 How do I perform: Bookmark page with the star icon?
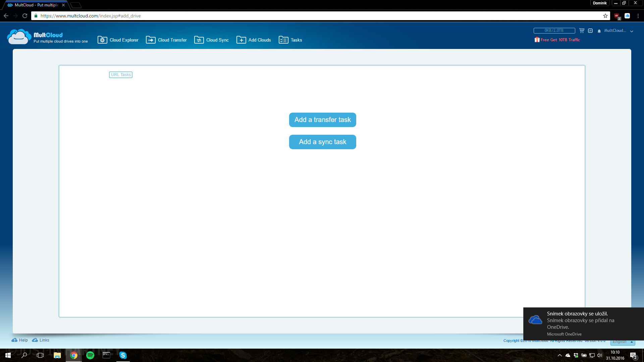tap(605, 16)
